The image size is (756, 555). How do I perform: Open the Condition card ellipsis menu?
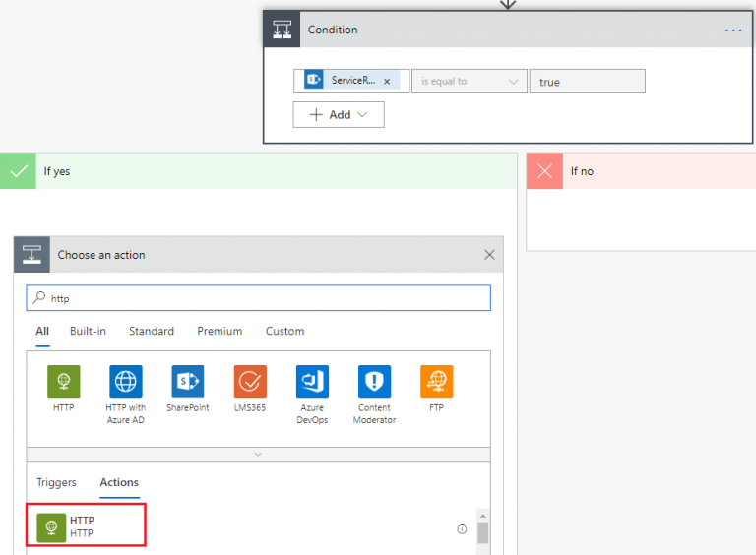pyautogui.click(x=733, y=30)
